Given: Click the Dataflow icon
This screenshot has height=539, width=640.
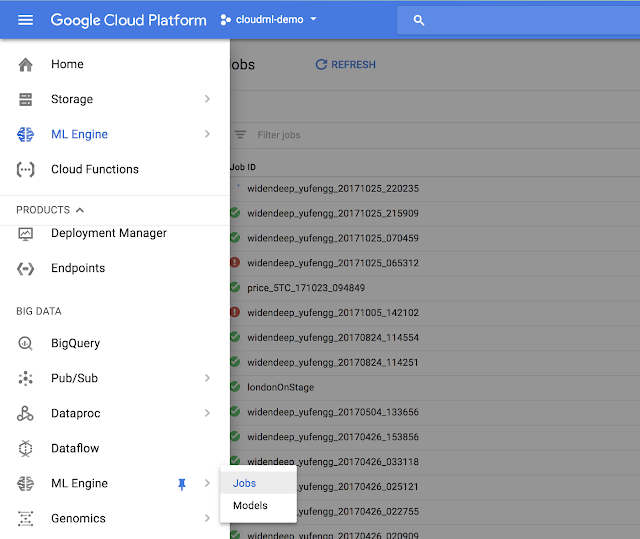Looking at the screenshot, I should (x=25, y=448).
